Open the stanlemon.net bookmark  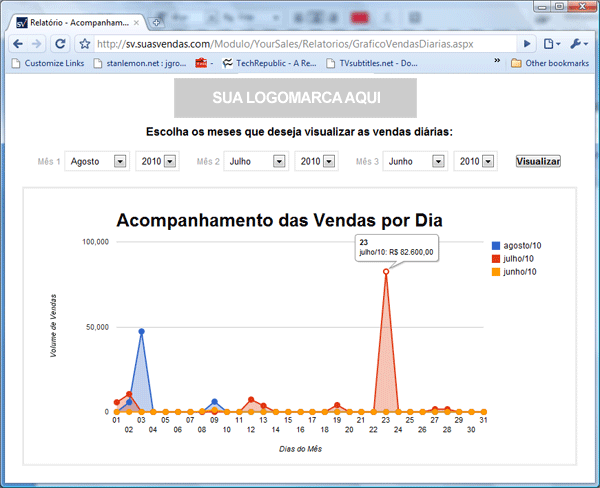140,63
